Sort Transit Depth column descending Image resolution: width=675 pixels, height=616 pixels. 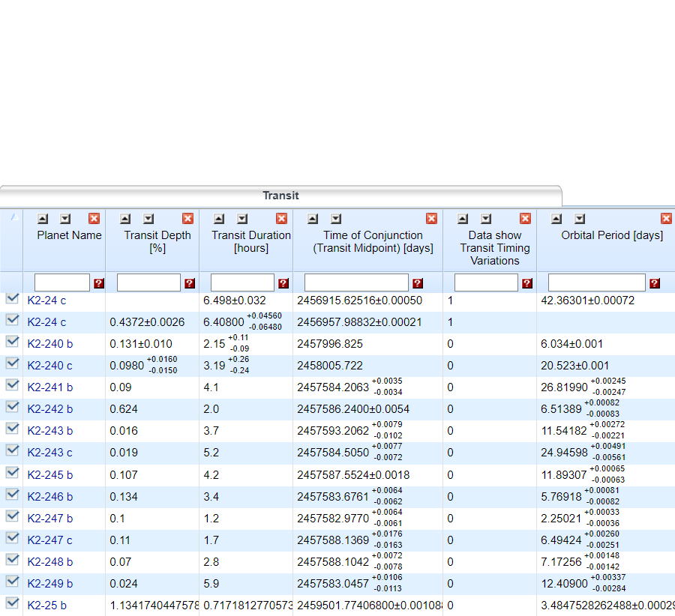(148, 219)
